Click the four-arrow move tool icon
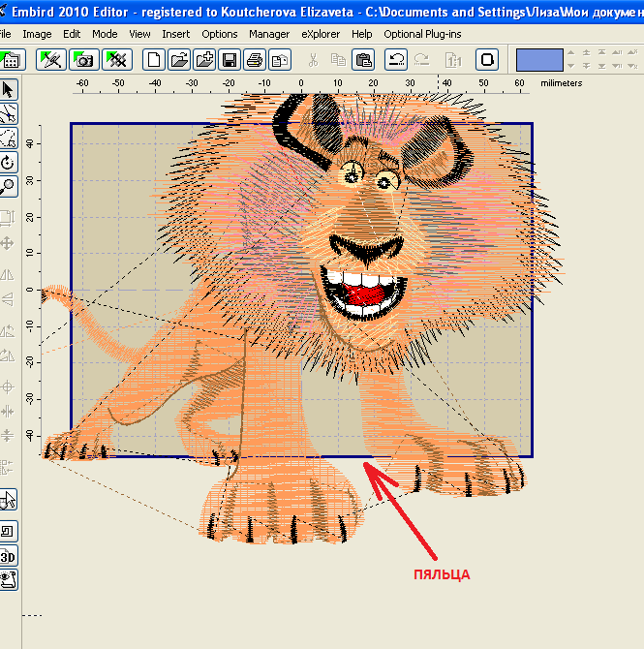644x649 pixels. tap(7, 243)
